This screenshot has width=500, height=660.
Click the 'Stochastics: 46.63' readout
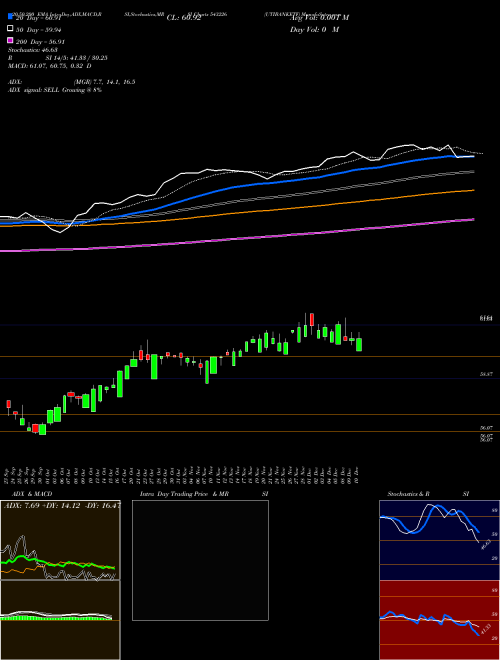[32, 50]
